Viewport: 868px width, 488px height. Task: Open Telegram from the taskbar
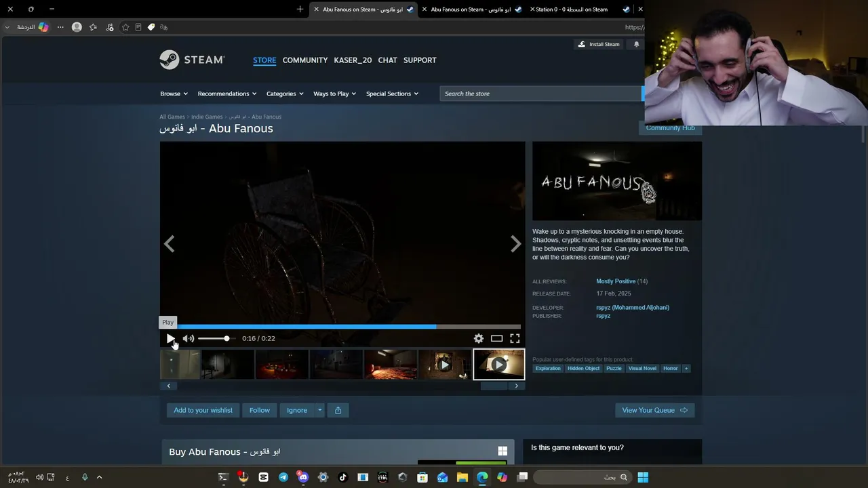pyautogui.click(x=283, y=477)
